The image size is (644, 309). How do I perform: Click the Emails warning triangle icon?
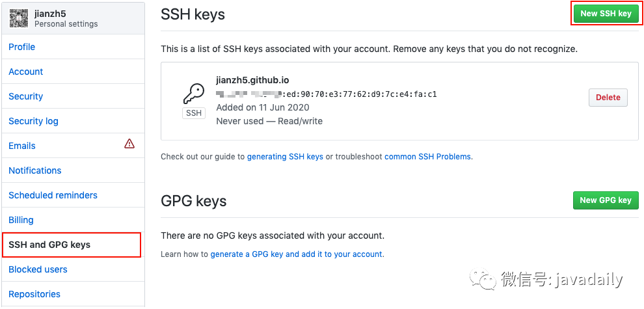(129, 144)
